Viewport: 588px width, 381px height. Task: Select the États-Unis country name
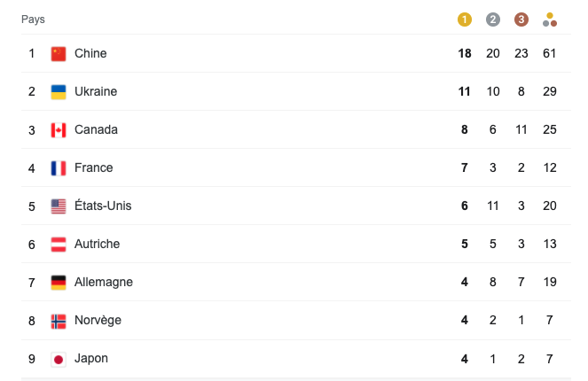click(x=103, y=206)
